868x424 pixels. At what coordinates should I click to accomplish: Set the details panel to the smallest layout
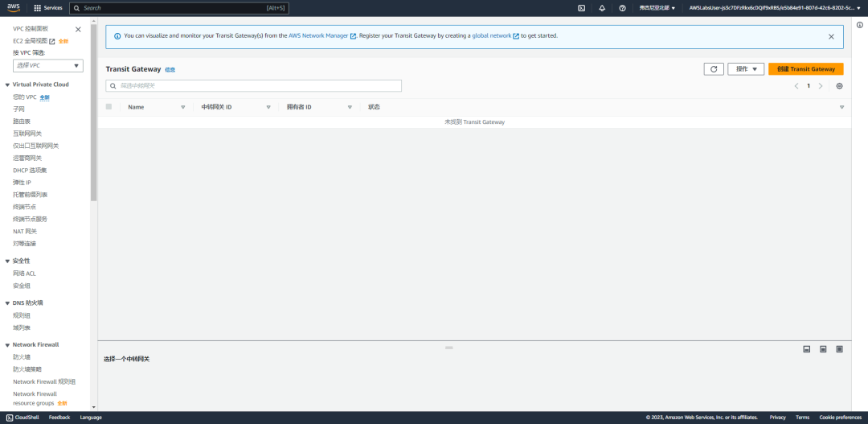[x=807, y=348]
